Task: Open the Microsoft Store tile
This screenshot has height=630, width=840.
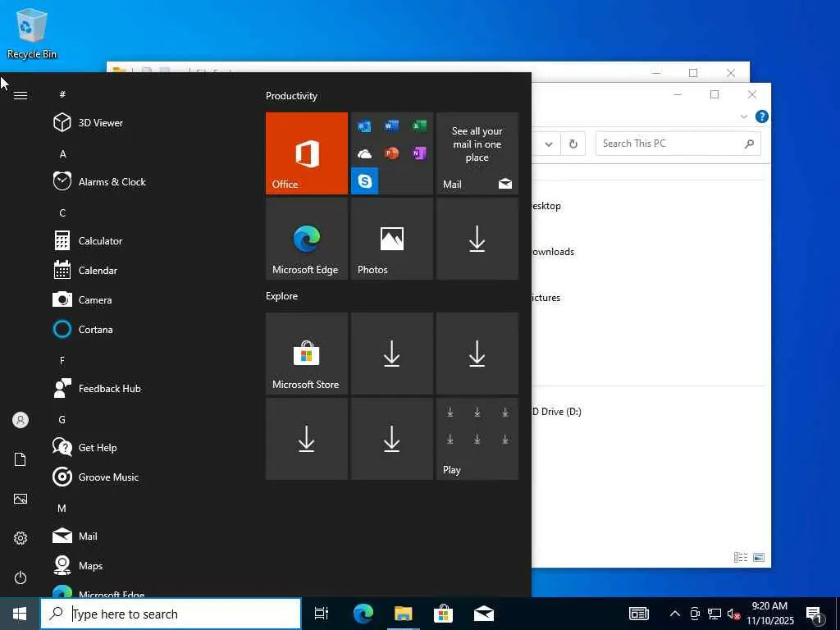Action: 307,354
